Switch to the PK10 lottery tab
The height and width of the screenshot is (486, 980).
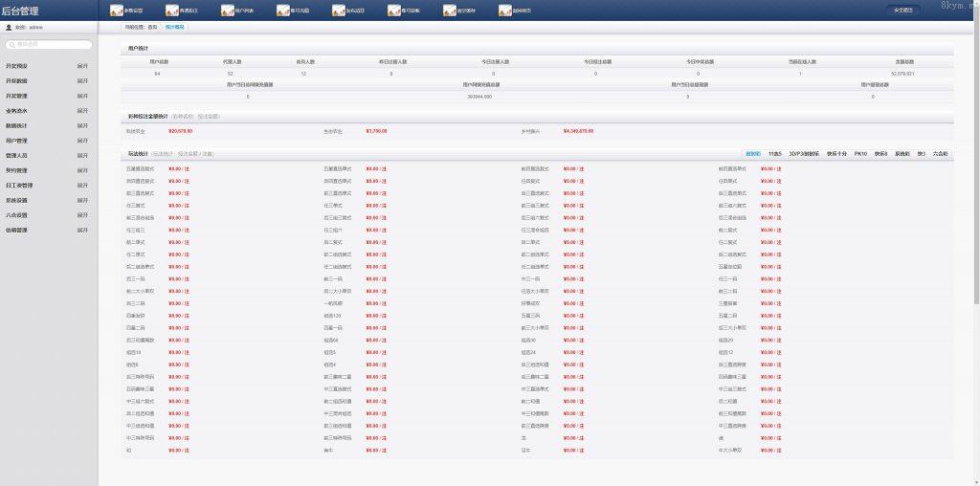click(x=859, y=153)
